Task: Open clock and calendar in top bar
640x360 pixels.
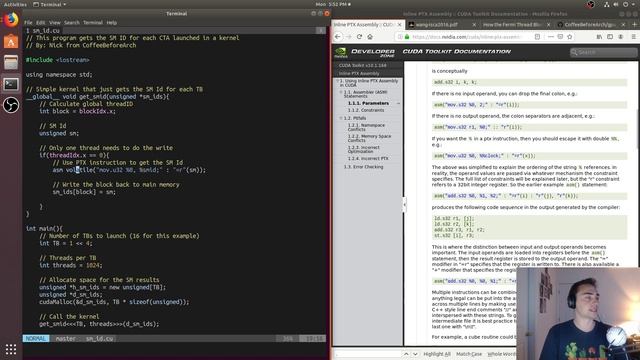Action: click(333, 4)
